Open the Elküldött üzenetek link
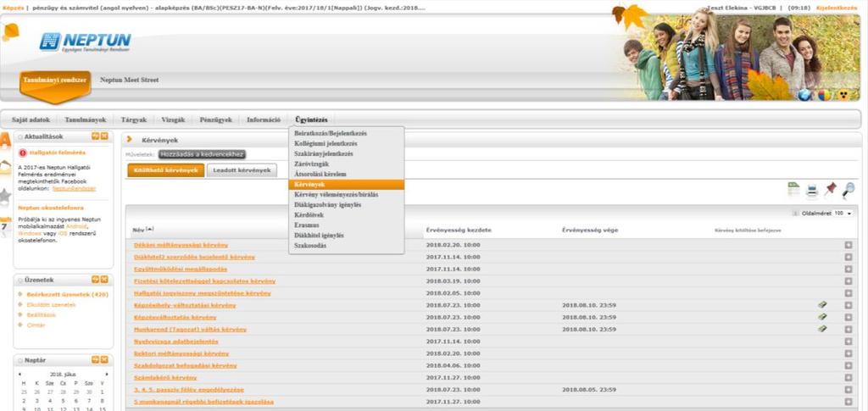The image size is (868, 411). pos(51,305)
